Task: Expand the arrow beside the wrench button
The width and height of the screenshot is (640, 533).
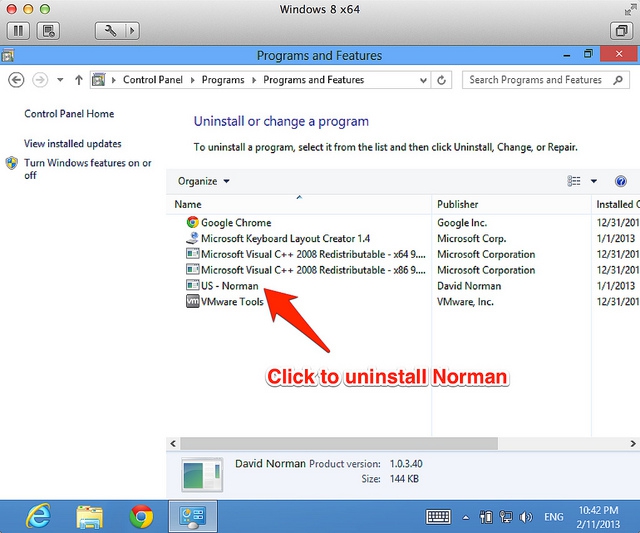Action: pos(132,31)
